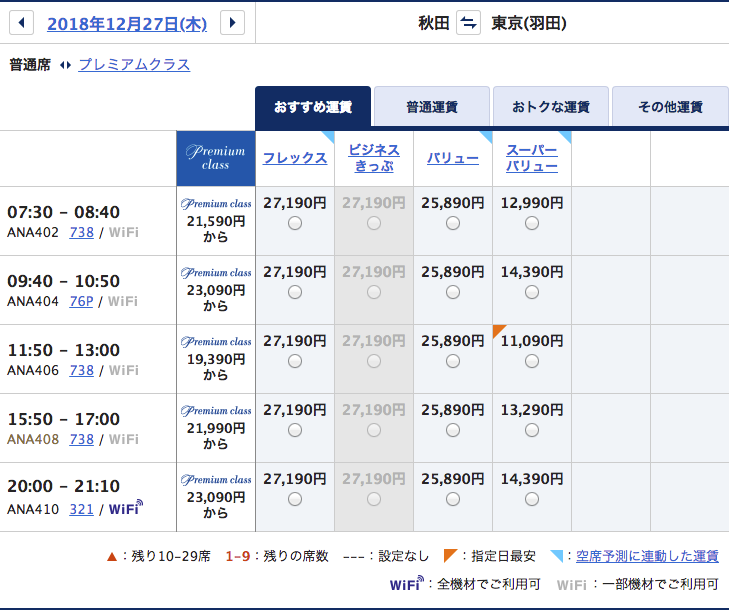Viewport: 731px width, 610px height.
Task: Select Value 25,890円 fare for ANA410
Action: [x=453, y=500]
